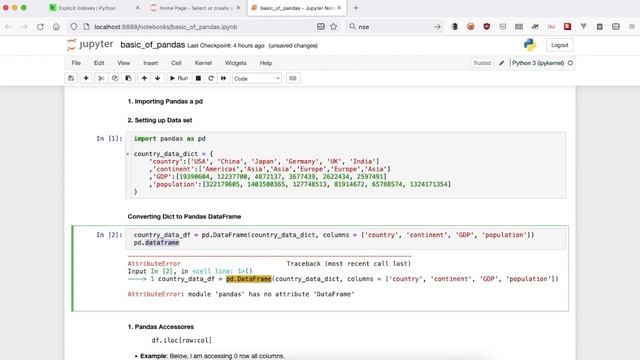This screenshot has width=640, height=360.
Task: Open browser hamburger application menu
Action: pos(631,27)
